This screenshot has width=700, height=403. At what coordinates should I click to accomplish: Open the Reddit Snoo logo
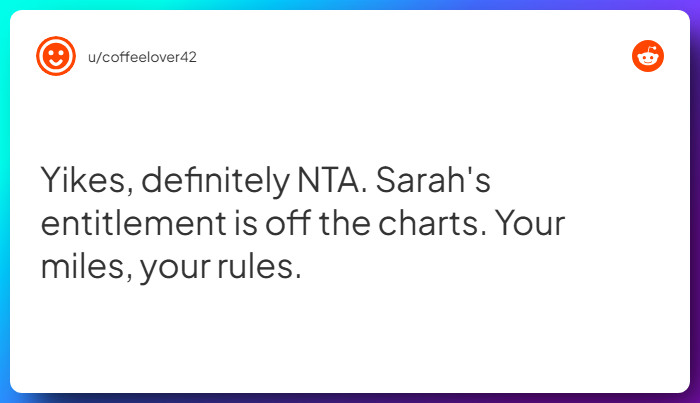(648, 56)
